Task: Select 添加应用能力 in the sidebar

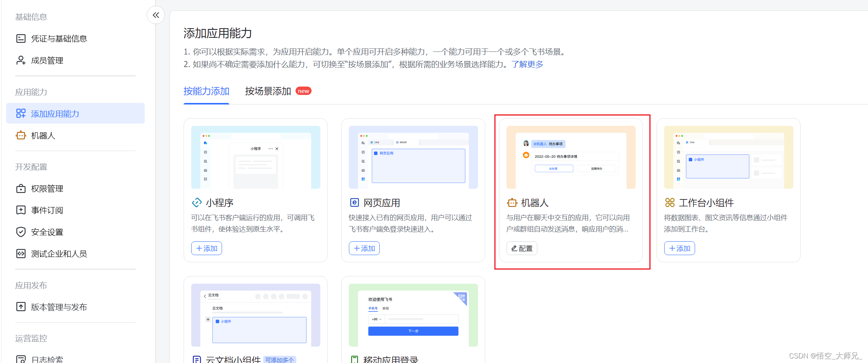Action: (75, 114)
